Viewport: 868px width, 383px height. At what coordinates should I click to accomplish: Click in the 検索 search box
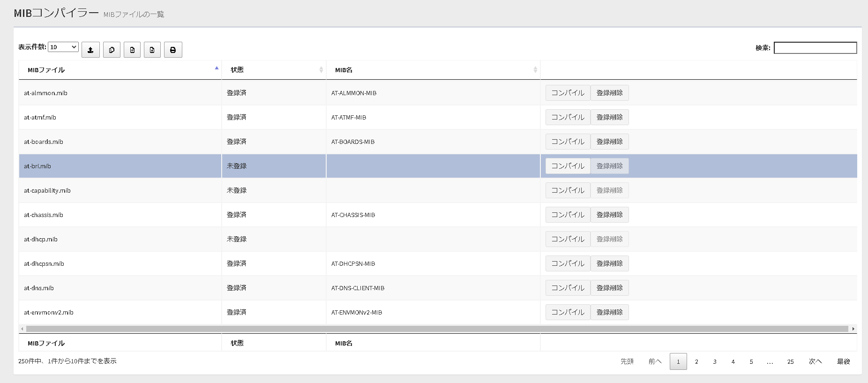point(815,48)
